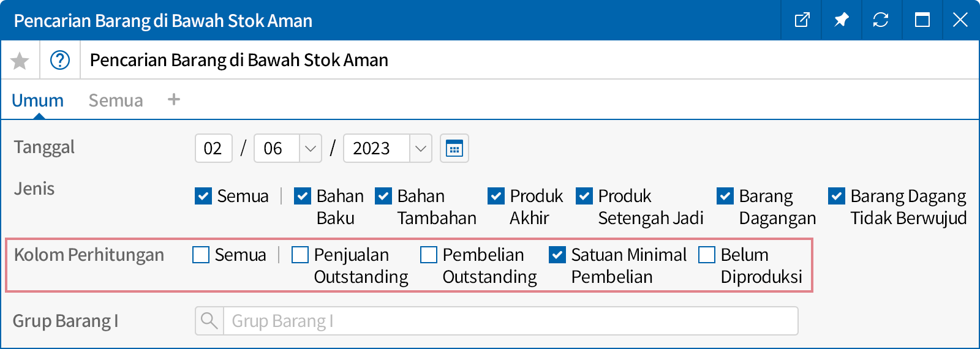Viewport: 980px width, 349px height.
Task: Add a new tab with plus
Action: point(174,100)
